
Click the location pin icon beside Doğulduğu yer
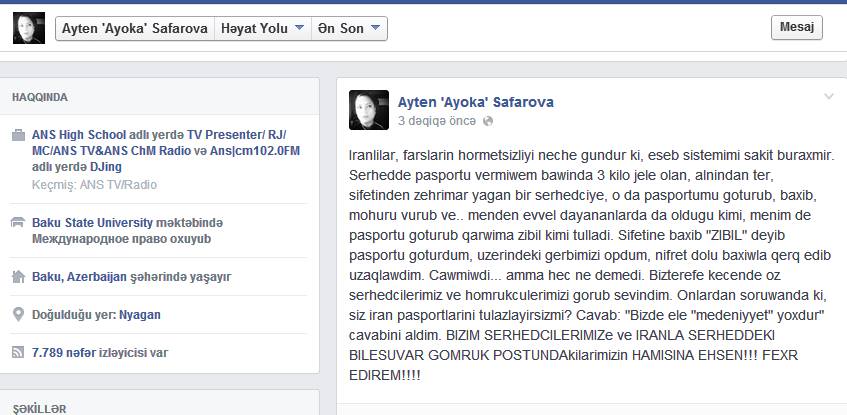click(x=18, y=314)
